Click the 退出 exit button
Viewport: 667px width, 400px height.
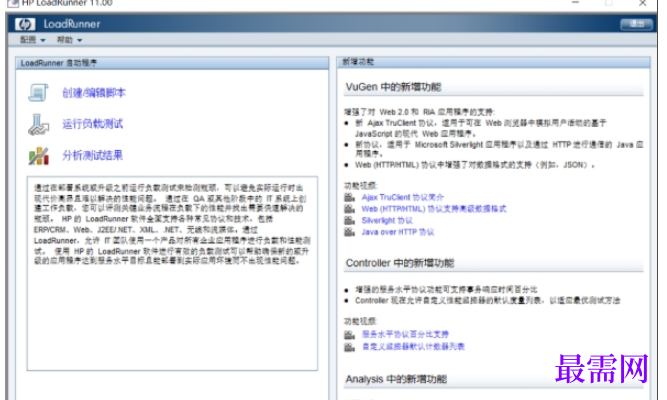point(636,24)
